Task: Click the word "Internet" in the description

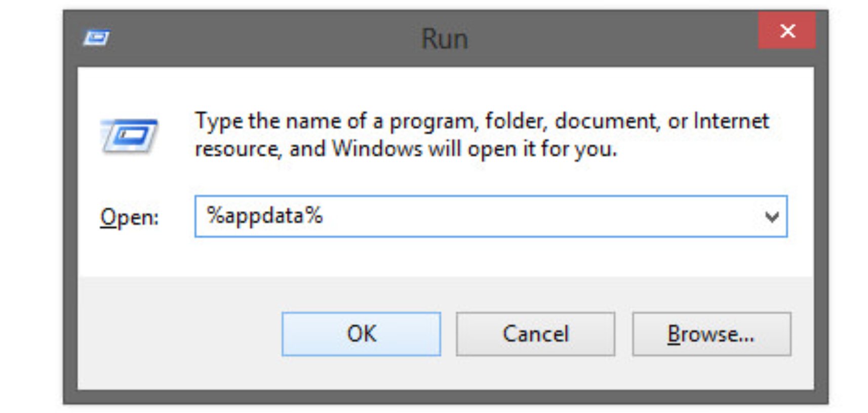Action: click(731, 121)
